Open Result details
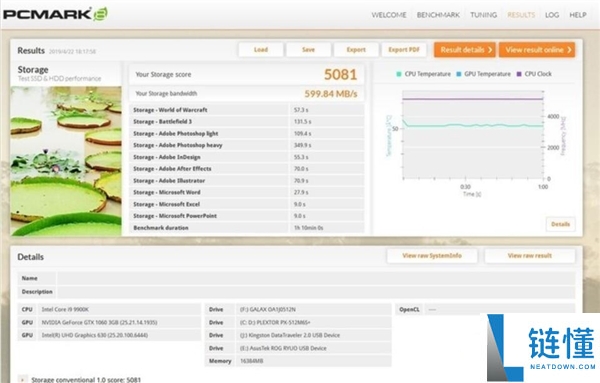The height and width of the screenshot is (383, 600). click(x=465, y=50)
